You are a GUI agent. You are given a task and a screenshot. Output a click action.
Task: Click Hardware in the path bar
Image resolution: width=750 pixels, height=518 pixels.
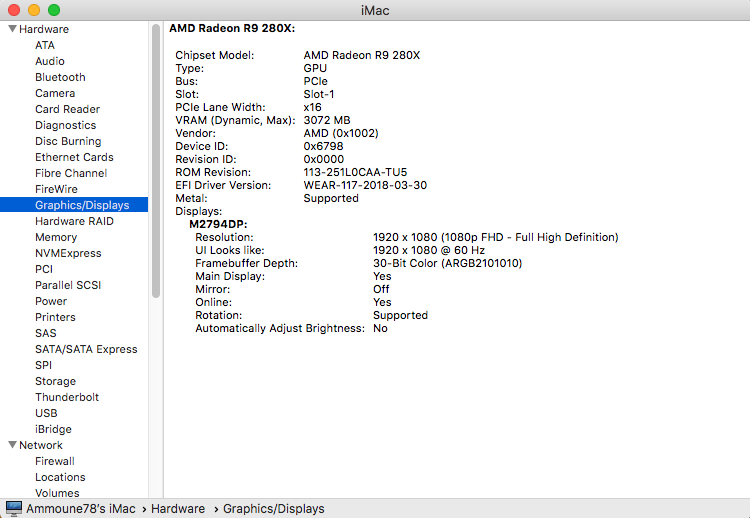click(178, 508)
